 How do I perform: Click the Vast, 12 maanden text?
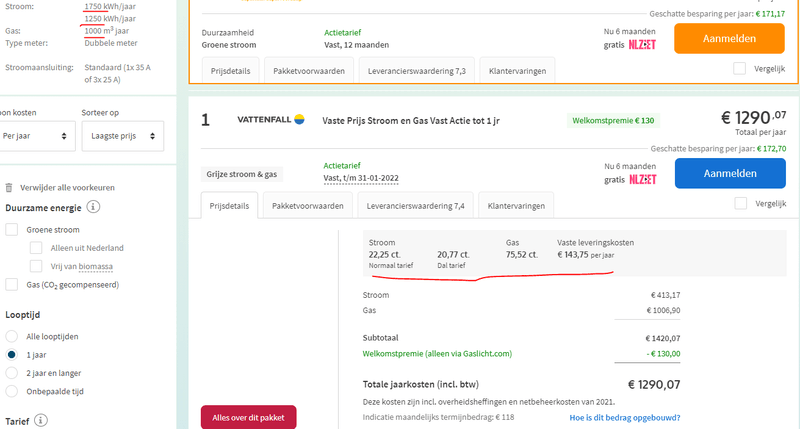click(357, 45)
